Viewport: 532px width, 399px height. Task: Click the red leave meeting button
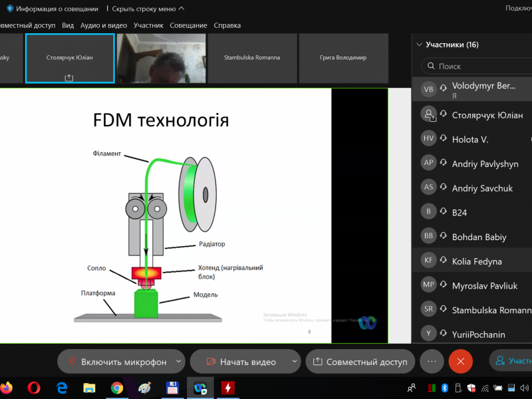point(460,361)
